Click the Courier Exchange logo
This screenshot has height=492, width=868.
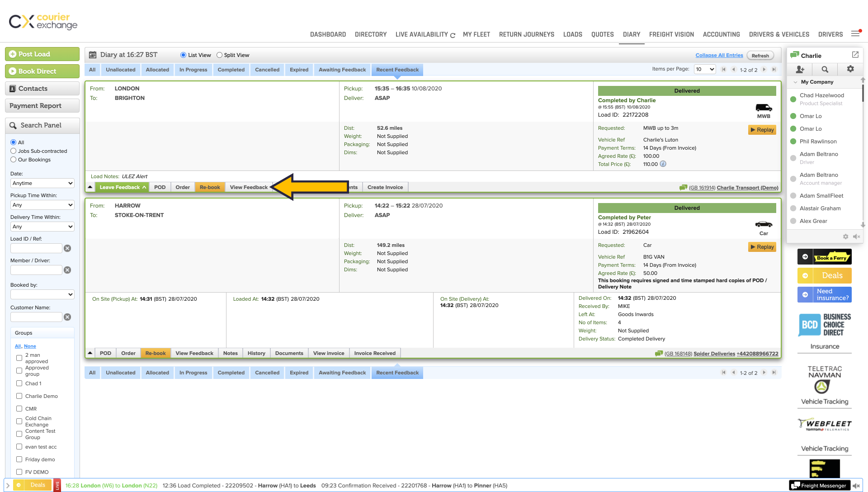tap(43, 21)
